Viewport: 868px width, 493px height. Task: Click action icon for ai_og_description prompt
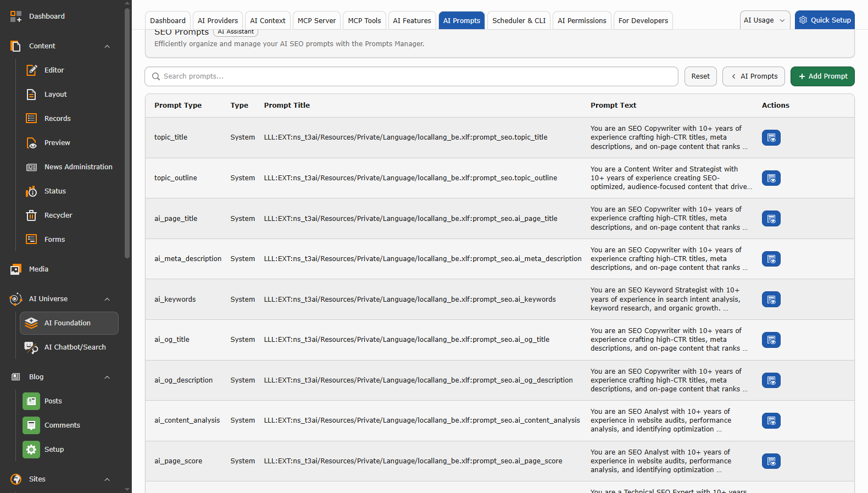click(x=771, y=380)
